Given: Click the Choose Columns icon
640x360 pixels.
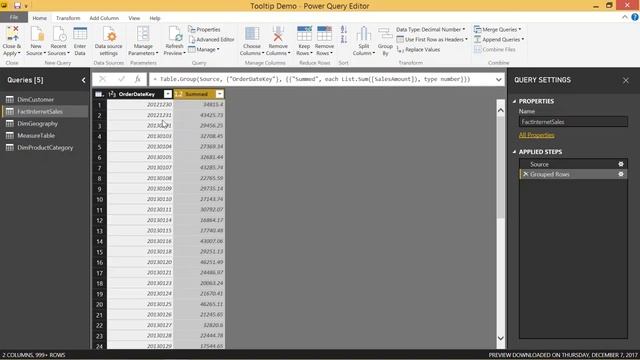Looking at the screenshot, I should (252, 34).
